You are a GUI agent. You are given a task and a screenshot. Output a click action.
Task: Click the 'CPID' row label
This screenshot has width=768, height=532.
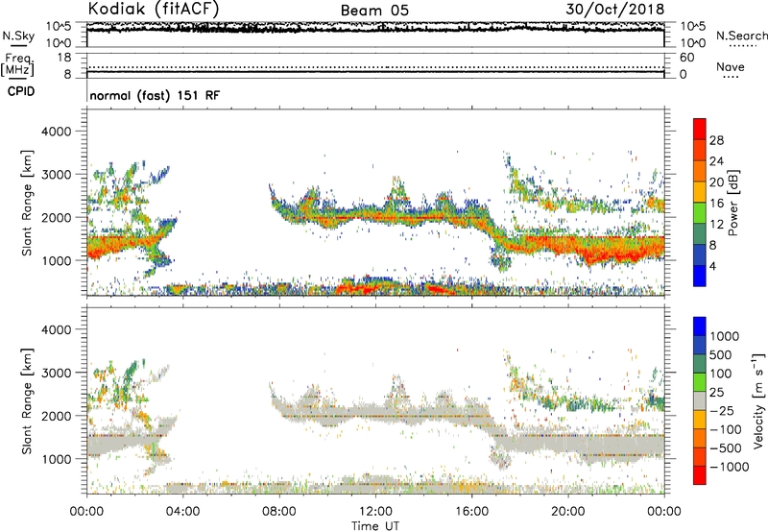point(21,91)
